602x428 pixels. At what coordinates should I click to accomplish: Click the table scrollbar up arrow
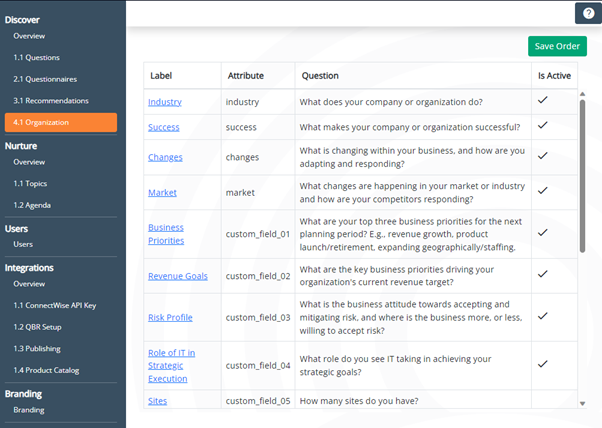tap(582, 94)
